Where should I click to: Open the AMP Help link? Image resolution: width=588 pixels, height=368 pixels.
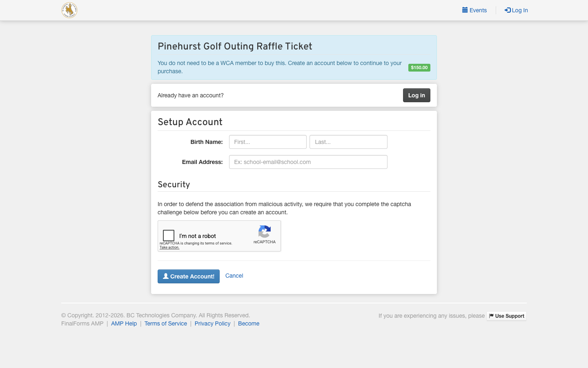124,323
